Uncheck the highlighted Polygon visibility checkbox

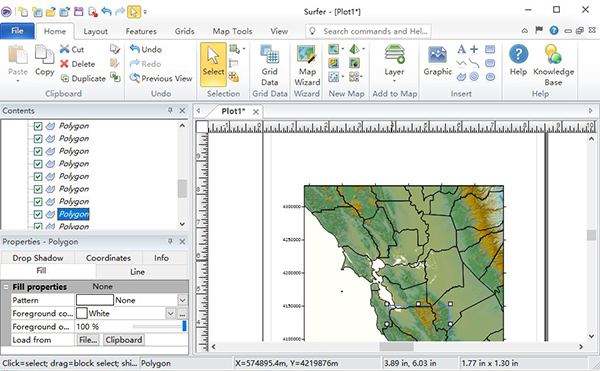tap(38, 214)
